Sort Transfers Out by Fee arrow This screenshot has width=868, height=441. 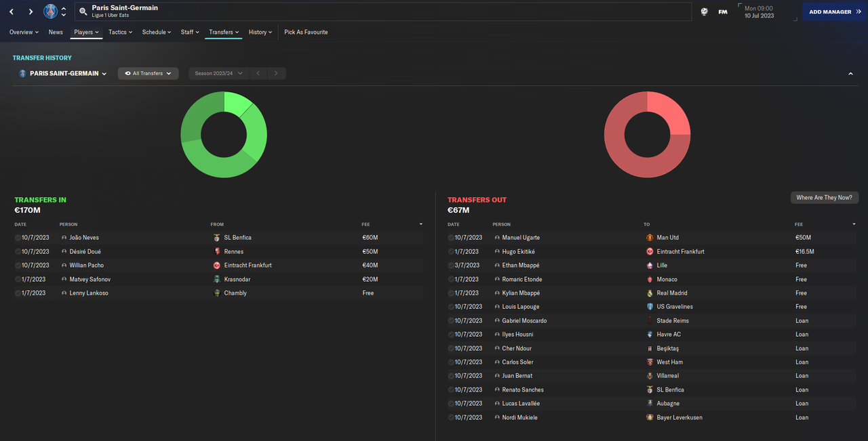854,224
